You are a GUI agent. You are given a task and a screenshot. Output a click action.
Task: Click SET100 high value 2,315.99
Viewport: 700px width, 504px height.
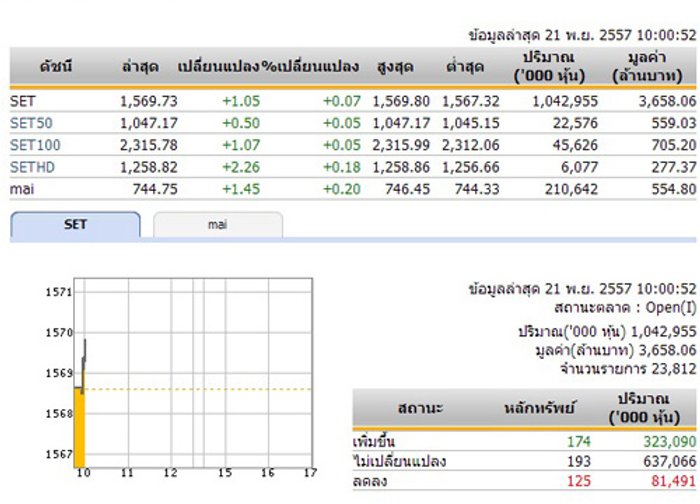click(401, 145)
